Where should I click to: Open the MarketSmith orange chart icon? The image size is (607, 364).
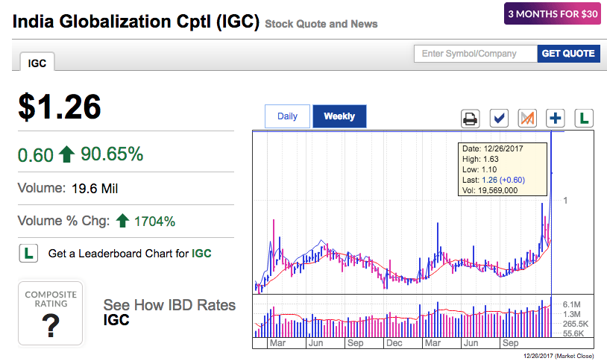[527, 118]
